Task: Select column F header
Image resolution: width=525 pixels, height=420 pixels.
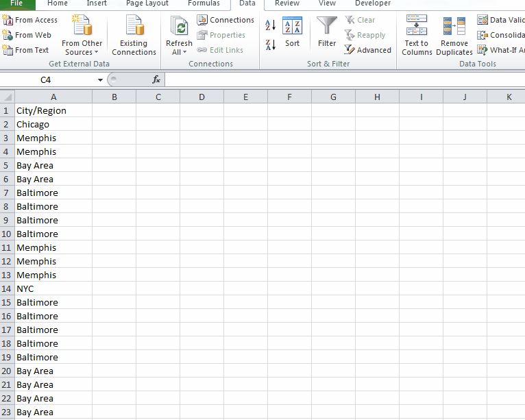Action: 290,97
